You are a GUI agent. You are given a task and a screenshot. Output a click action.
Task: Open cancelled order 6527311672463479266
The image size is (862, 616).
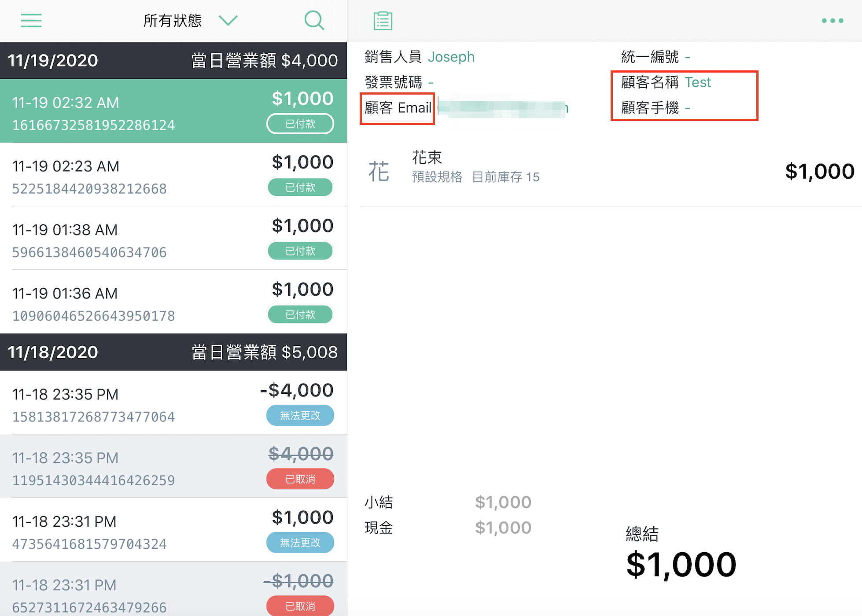(x=173, y=589)
